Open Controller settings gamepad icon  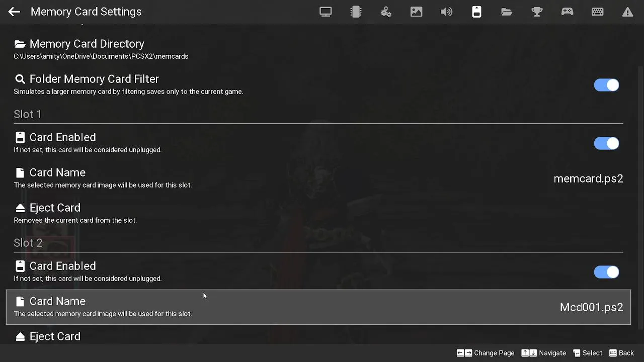[567, 12]
